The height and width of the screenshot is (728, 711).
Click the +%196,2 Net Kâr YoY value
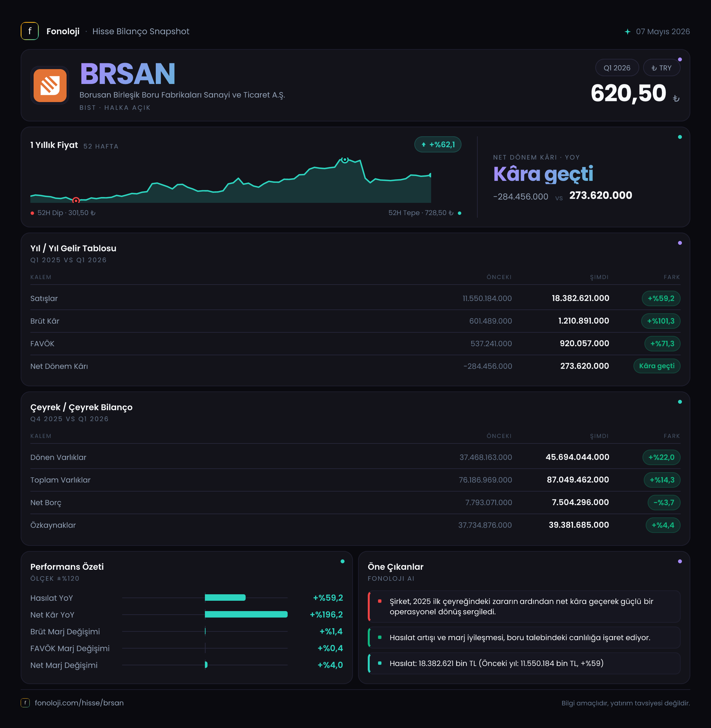pos(326,615)
